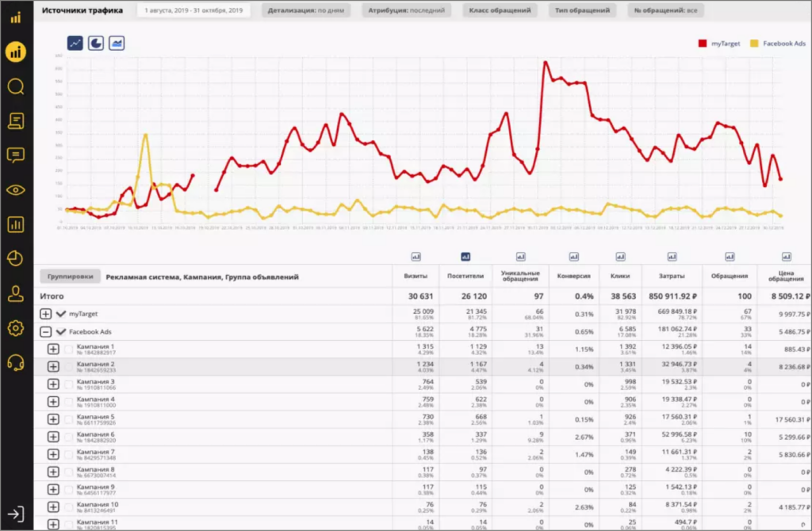Open the eye icon in sidebar
The image size is (812, 531).
[15, 189]
